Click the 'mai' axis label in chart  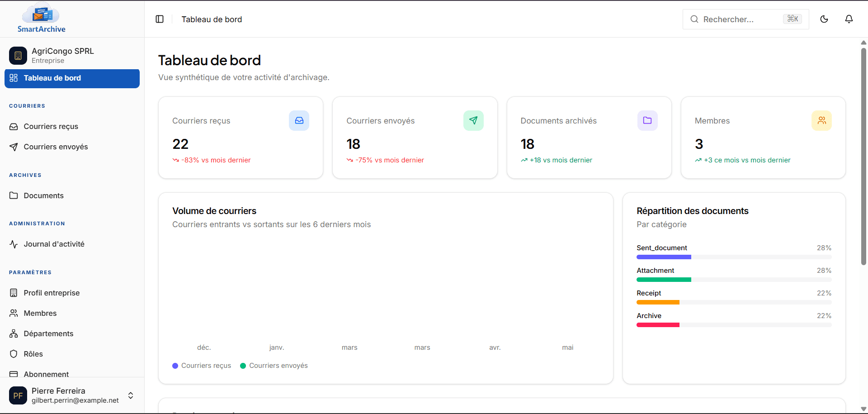568,347
